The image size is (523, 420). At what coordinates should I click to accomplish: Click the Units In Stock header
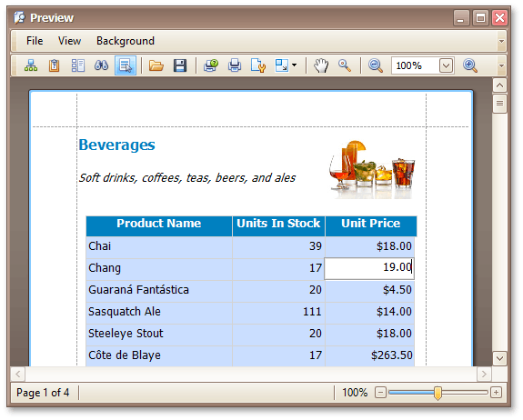pyautogui.click(x=278, y=226)
